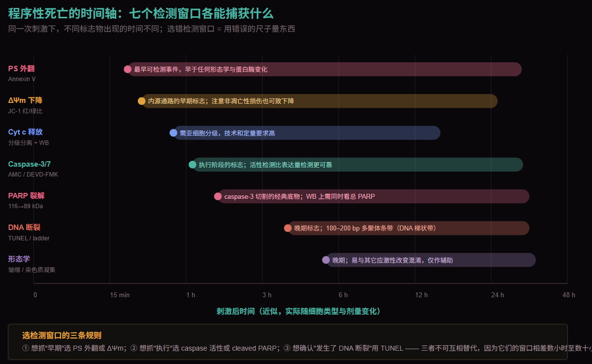The width and height of the screenshot is (592, 364).
Task: Click the 24 h axis tick label
Action: 498,295
